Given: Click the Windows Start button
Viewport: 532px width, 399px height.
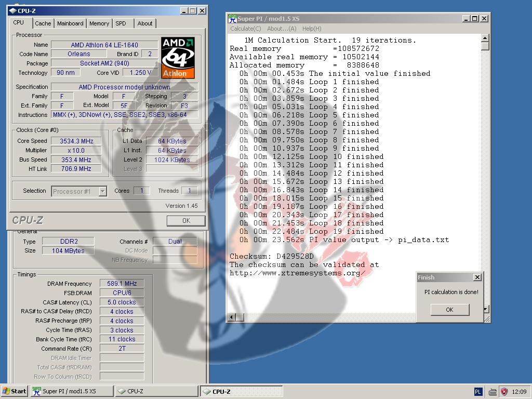Looking at the screenshot, I should [x=15, y=391].
